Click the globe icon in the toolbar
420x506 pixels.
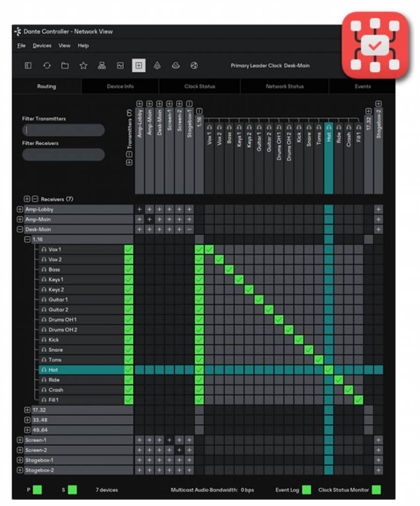click(x=194, y=66)
